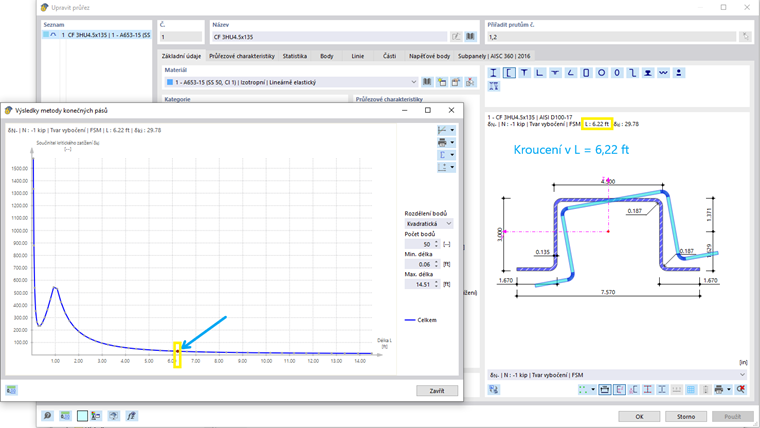Viewport: 760px width, 428px height.
Task: Open the material selection dropdown
Action: 291,82
